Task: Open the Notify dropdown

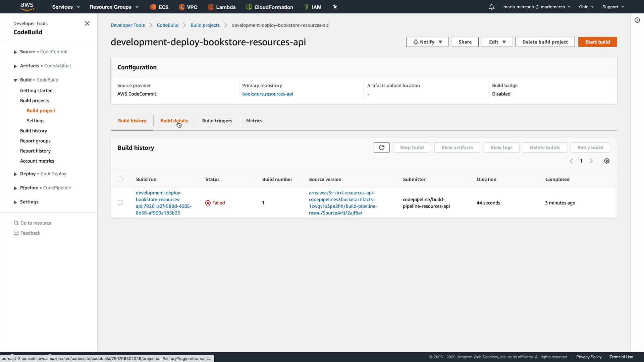Action: point(427,42)
